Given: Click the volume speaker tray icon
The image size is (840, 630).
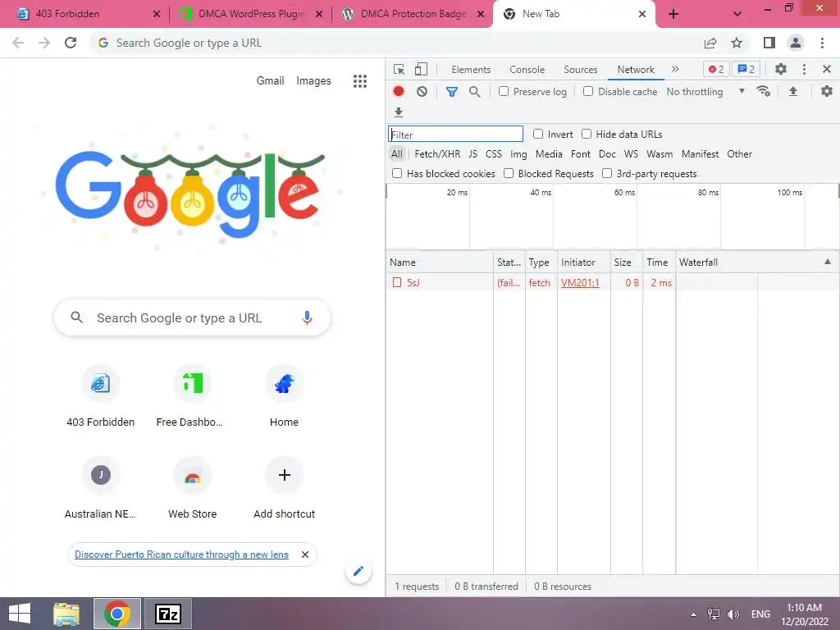Looking at the screenshot, I should click(733, 614).
